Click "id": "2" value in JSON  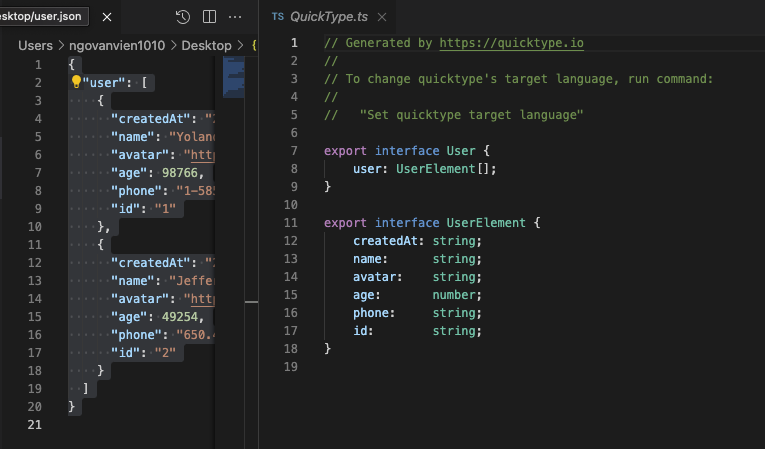coord(165,353)
